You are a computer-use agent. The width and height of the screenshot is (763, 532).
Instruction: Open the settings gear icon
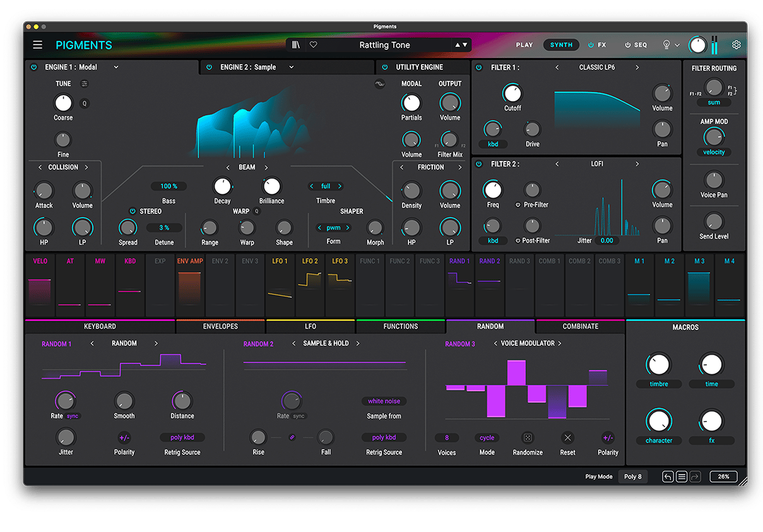pos(736,45)
